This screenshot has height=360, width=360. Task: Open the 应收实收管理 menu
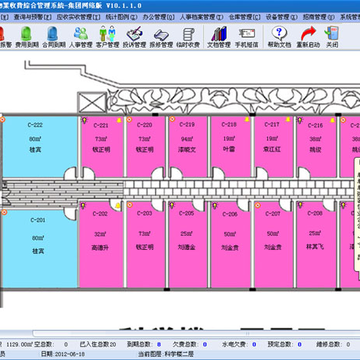coord(79,17)
